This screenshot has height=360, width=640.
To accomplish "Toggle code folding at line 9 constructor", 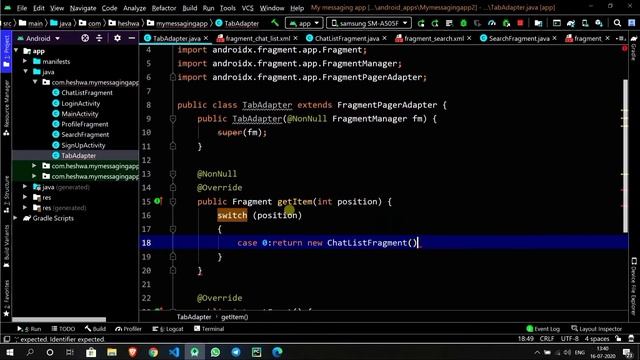I will [173, 119].
